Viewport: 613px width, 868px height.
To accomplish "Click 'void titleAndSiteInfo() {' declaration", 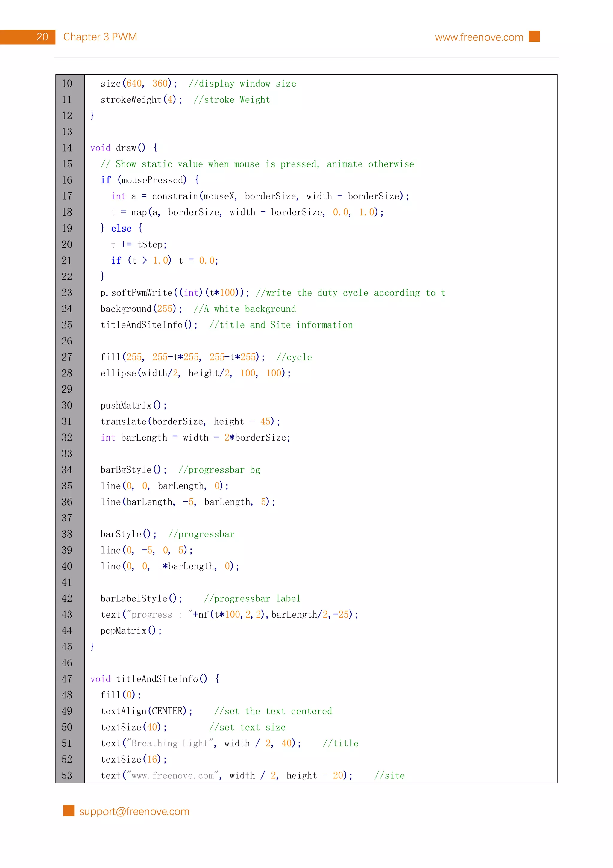I will (x=155, y=679).
